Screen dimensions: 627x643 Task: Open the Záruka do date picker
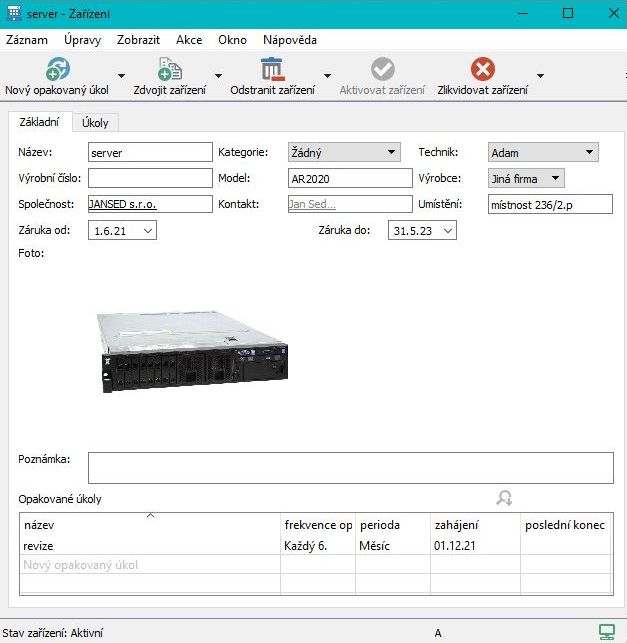447,231
